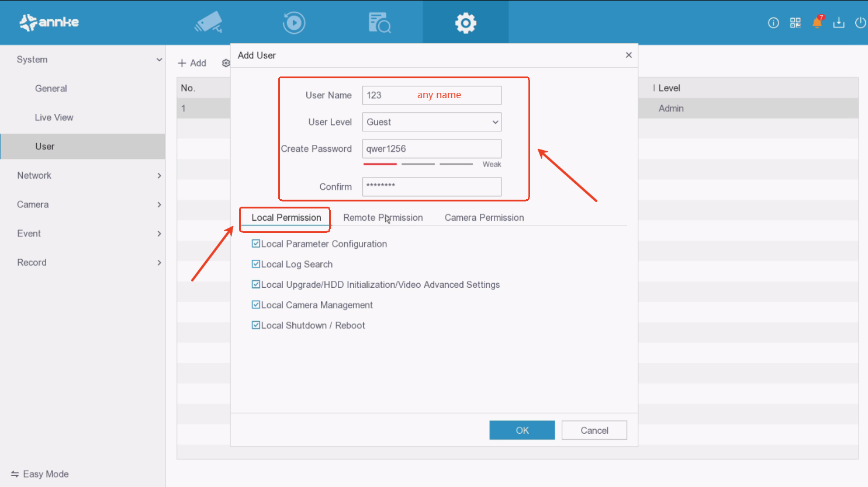Click the system information icon

[773, 23]
